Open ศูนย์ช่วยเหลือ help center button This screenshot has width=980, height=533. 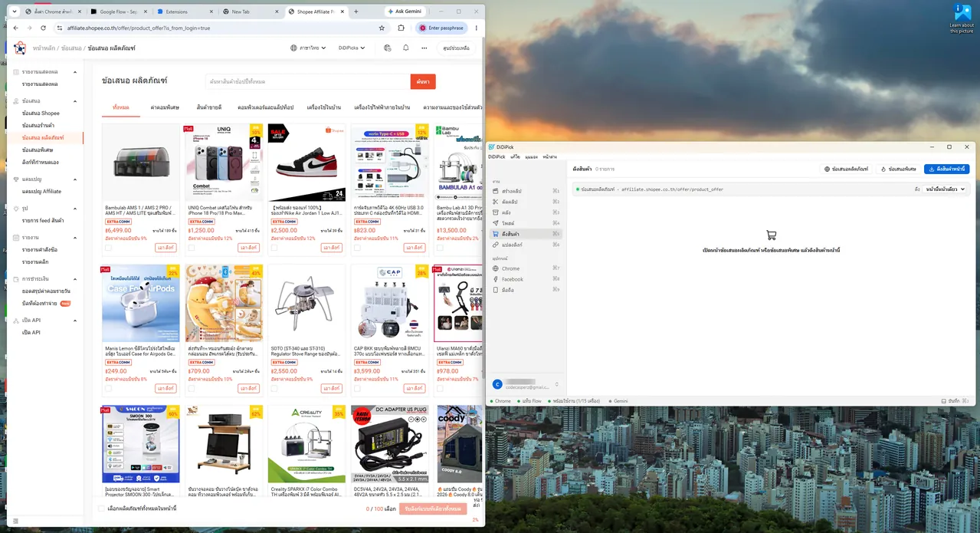(456, 48)
